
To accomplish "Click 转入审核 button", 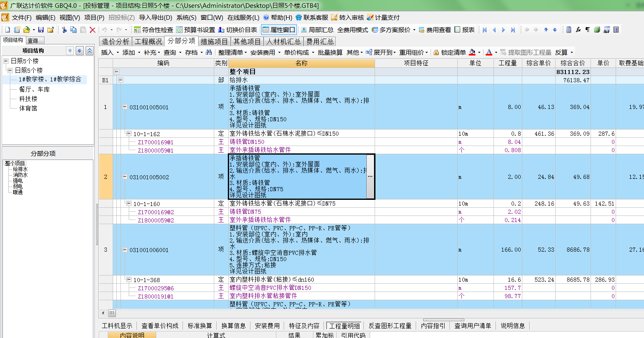I will [x=347, y=17].
